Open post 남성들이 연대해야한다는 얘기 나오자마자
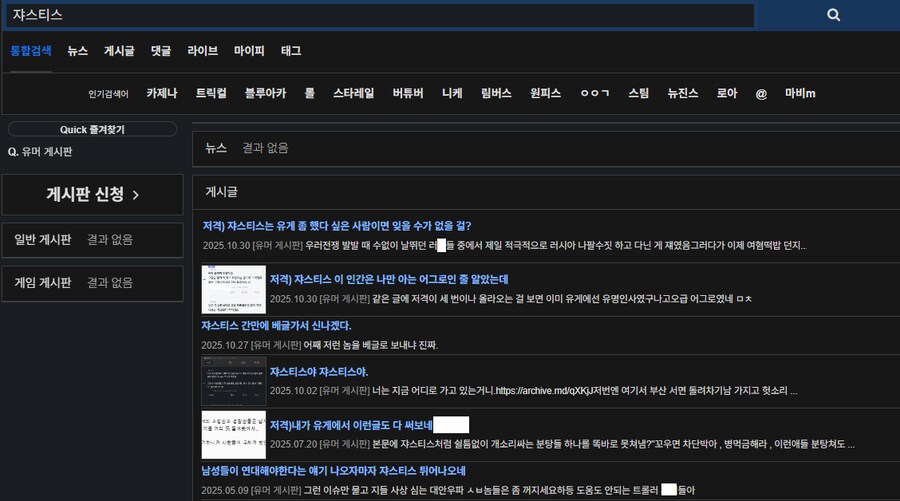Viewport: 900px width, 501px height. click(333, 471)
